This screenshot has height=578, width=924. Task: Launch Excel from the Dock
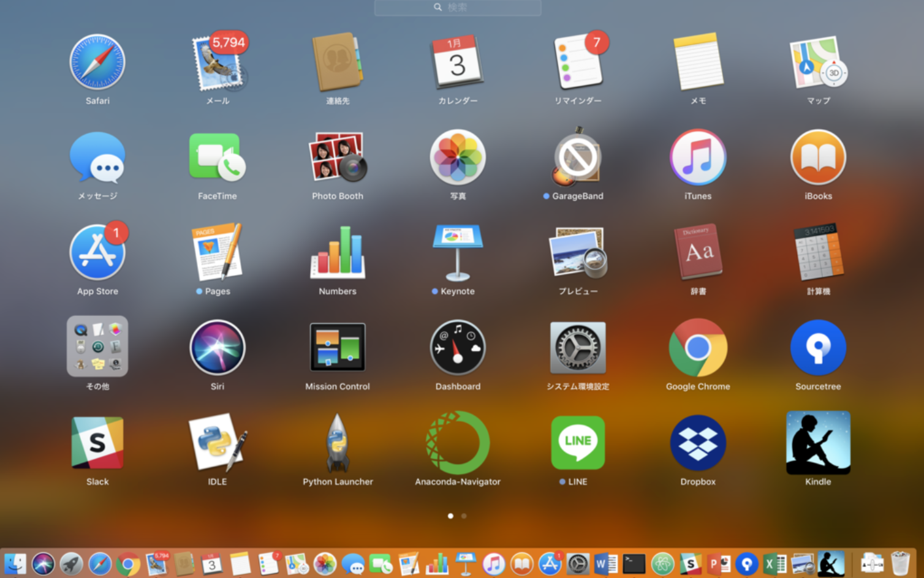pos(775,563)
